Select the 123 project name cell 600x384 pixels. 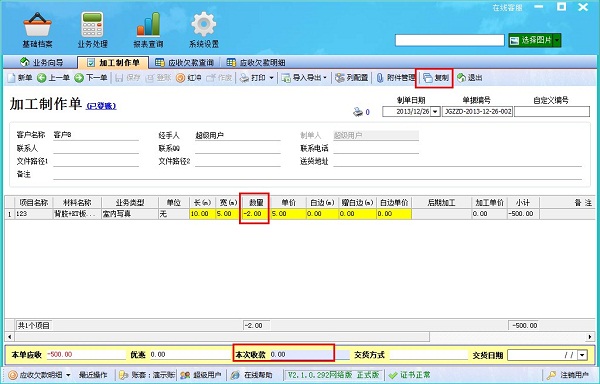tap(34, 214)
